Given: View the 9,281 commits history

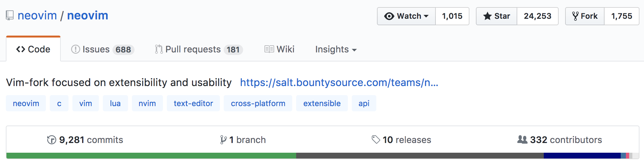Looking at the screenshot, I should 85,140.
